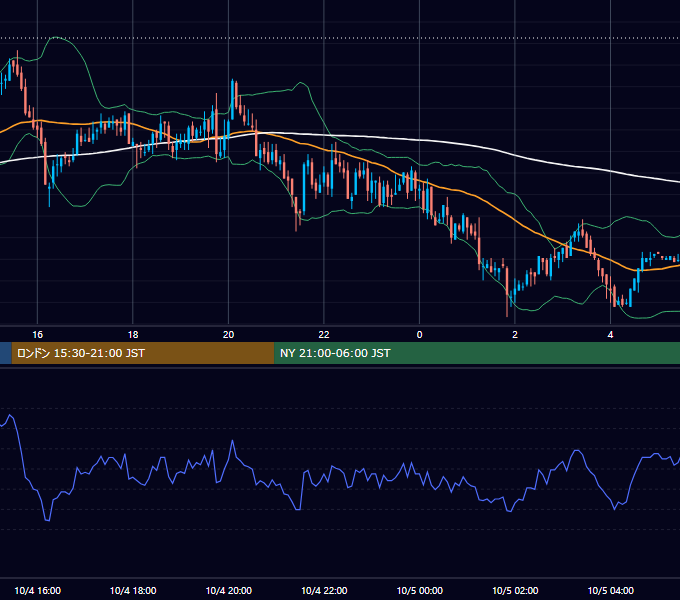Click the 0 hour label on price chart axis
This screenshot has height=600, width=680.
tap(419, 335)
